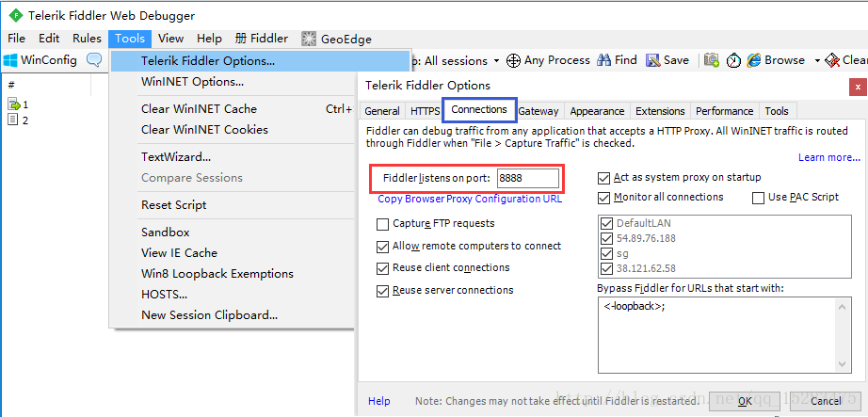The height and width of the screenshot is (417, 868).
Task: Click Copy Browser Proxy Configuration URL link
Action: coord(470,200)
